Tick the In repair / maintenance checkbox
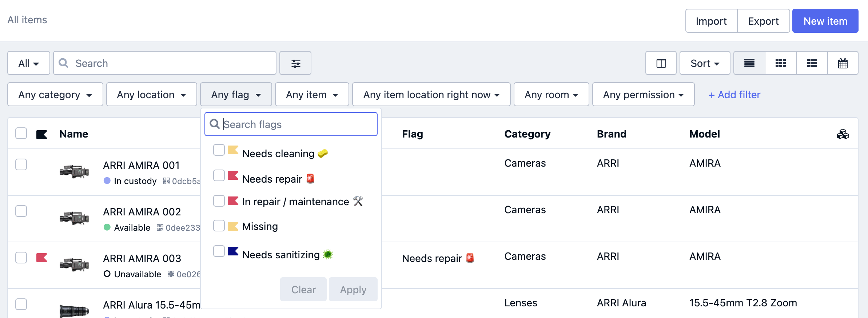868x318 pixels. 219,201
